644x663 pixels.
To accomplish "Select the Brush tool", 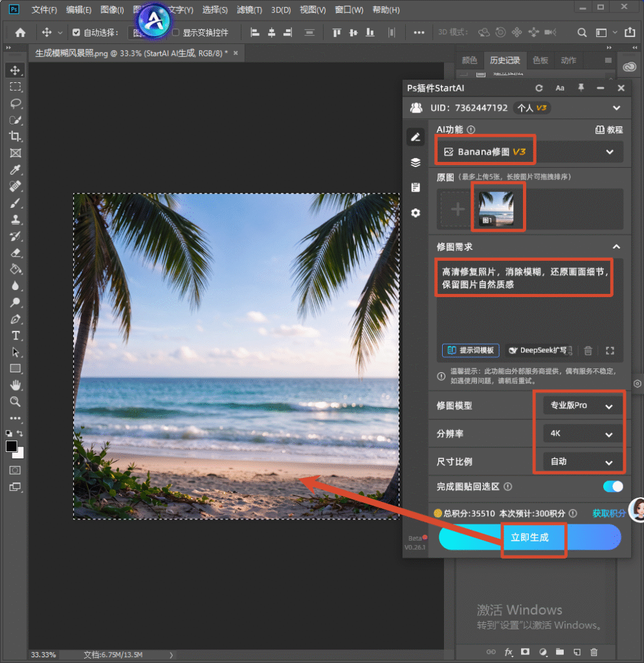I will (16, 203).
